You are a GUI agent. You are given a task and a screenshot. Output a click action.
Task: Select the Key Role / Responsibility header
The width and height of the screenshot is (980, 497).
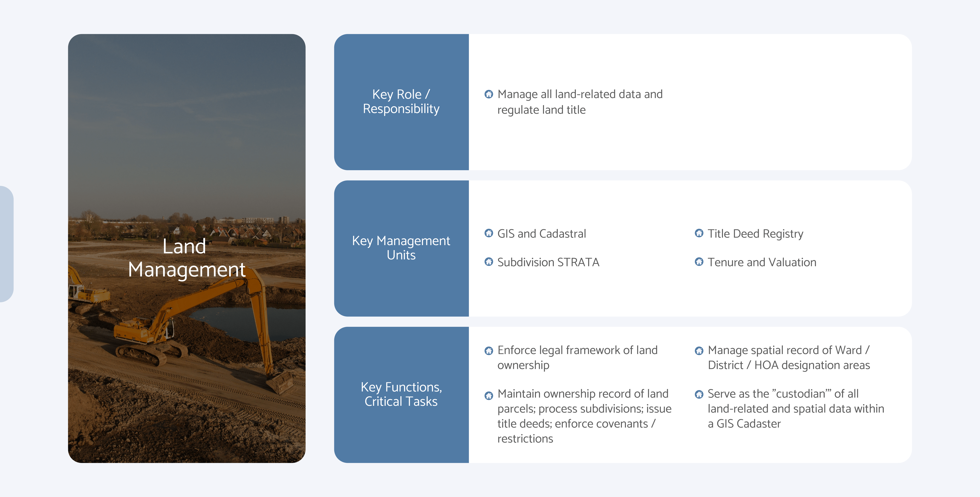(401, 102)
